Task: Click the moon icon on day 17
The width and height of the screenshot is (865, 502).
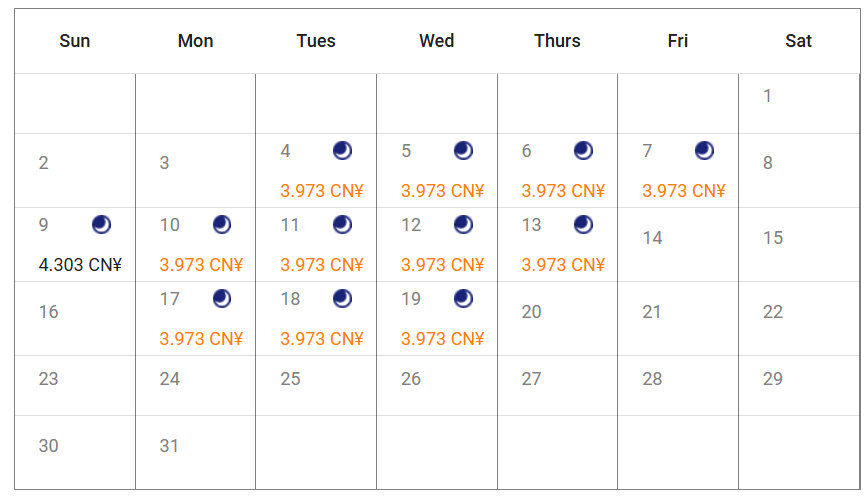Action: (222, 298)
